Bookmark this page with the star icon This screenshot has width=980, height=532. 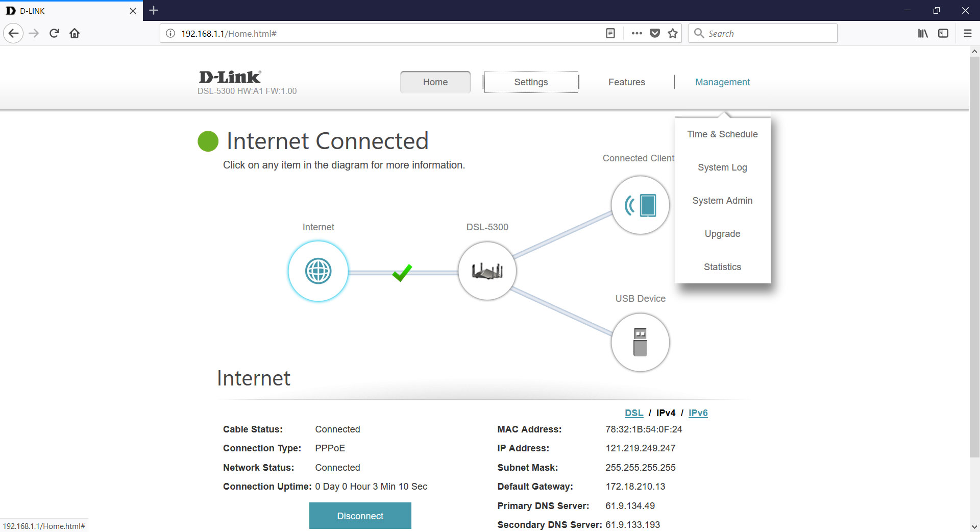click(x=673, y=33)
